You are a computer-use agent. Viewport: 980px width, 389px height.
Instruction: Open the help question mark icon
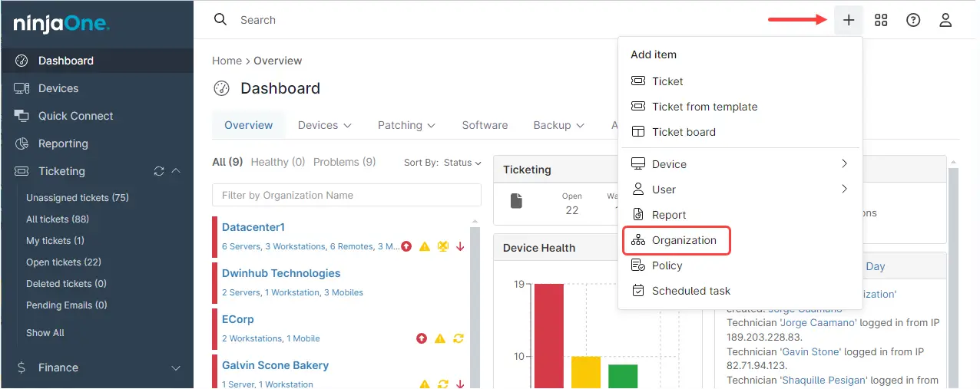[913, 20]
